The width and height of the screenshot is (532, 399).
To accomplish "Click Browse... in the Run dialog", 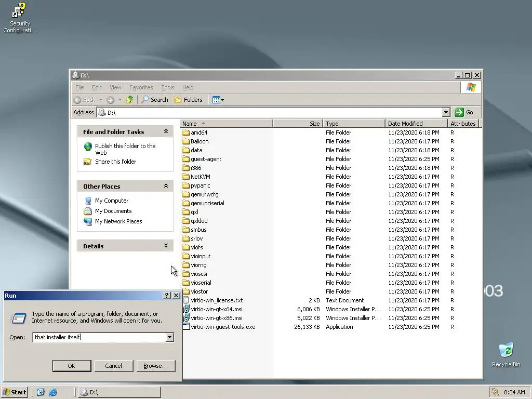I will click(156, 366).
